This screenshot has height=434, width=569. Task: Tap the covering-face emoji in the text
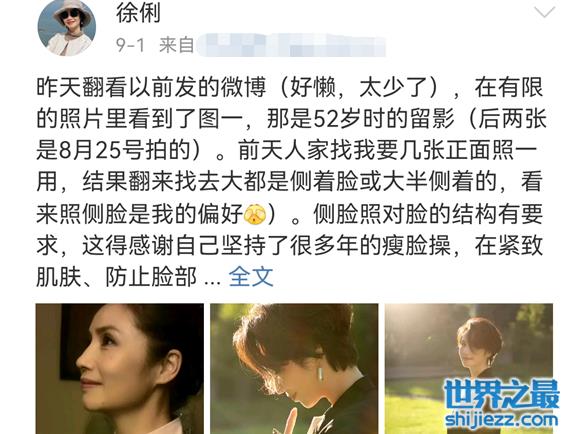[x=255, y=214]
